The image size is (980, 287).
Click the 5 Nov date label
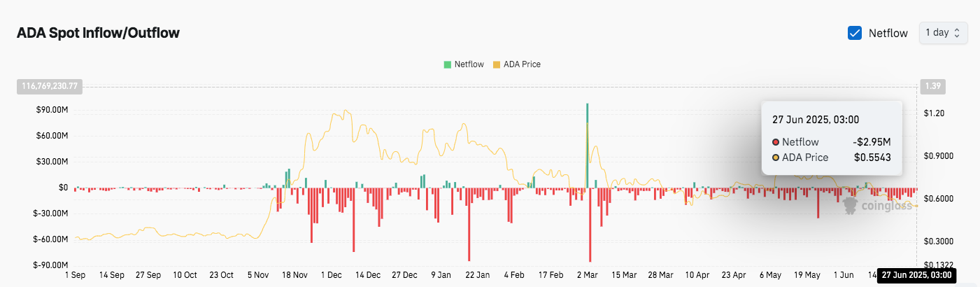258,275
